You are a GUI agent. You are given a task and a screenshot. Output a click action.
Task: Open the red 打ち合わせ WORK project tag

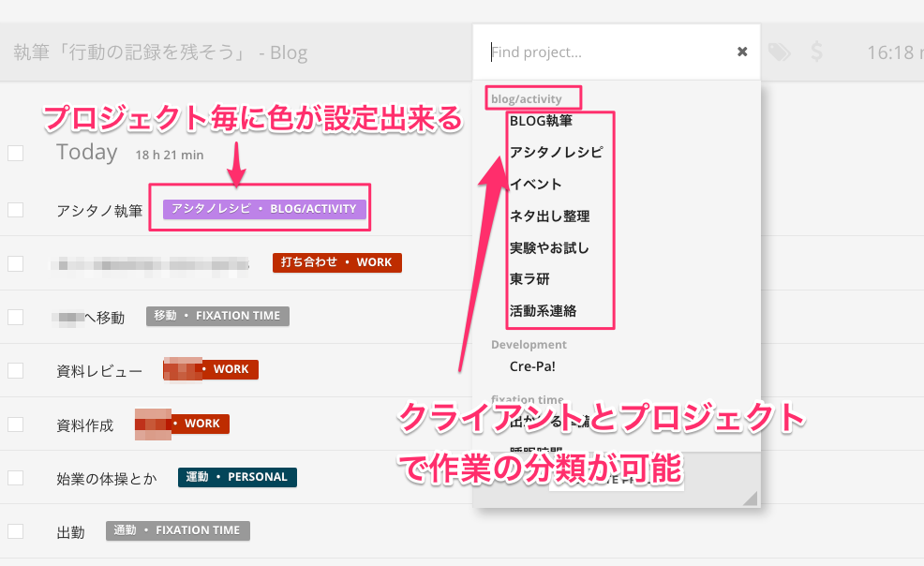click(336, 262)
